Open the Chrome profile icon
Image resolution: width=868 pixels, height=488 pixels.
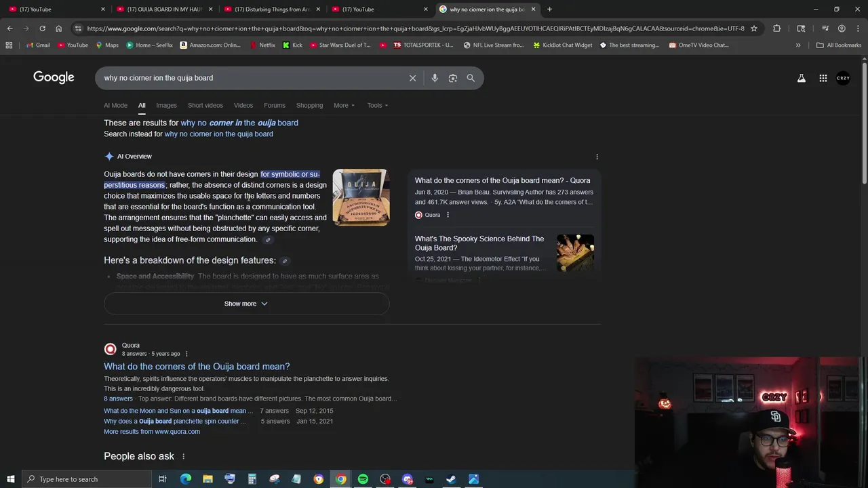[842, 28]
